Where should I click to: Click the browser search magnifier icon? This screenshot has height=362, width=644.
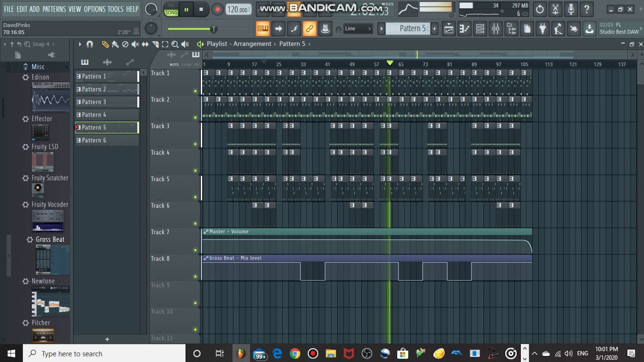coord(27,44)
